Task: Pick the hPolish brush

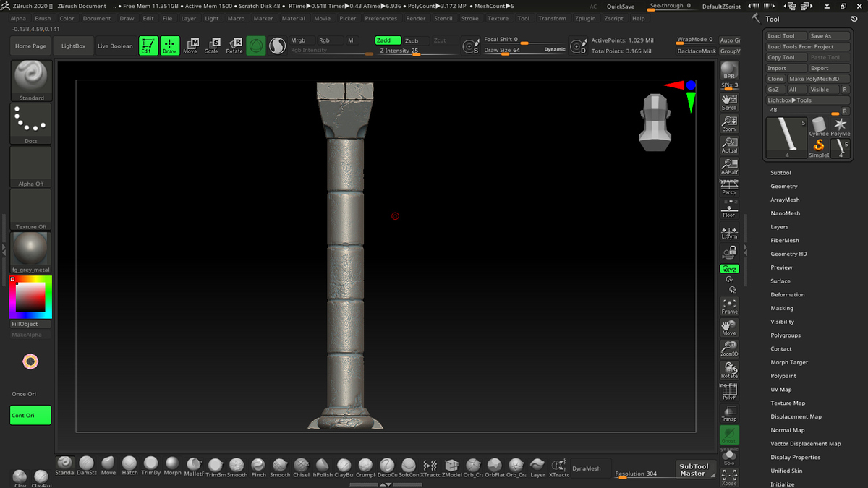Action: 323,467
